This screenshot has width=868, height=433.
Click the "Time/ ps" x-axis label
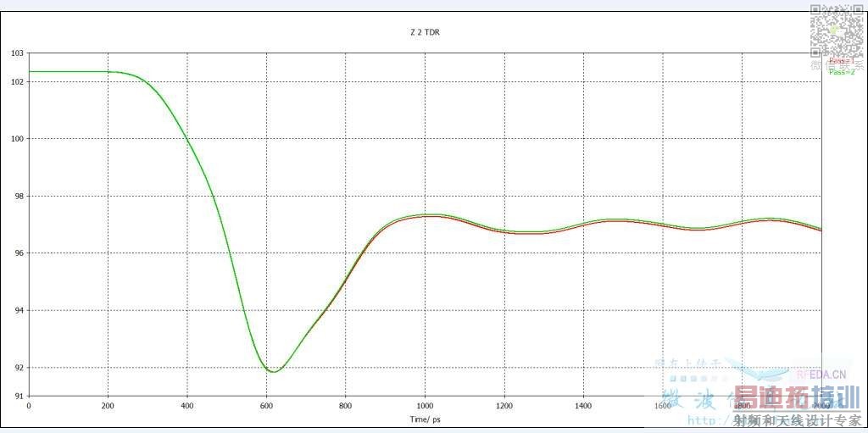[x=425, y=420]
